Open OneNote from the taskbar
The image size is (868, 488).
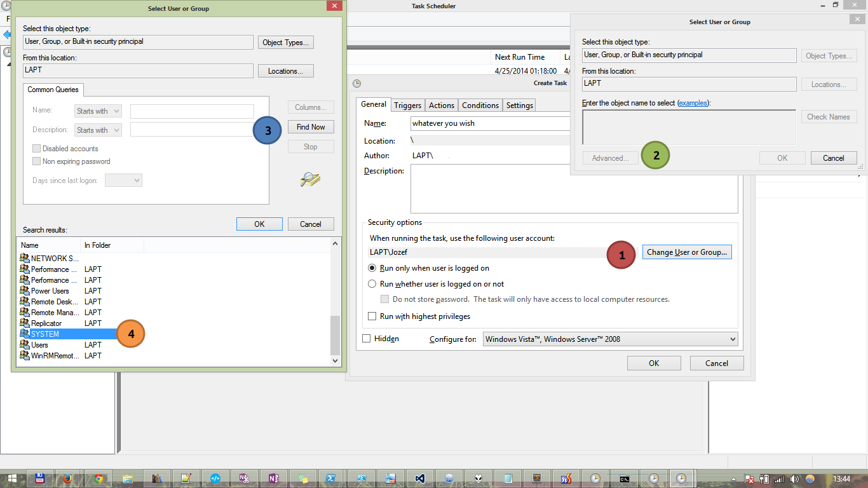coord(274,478)
